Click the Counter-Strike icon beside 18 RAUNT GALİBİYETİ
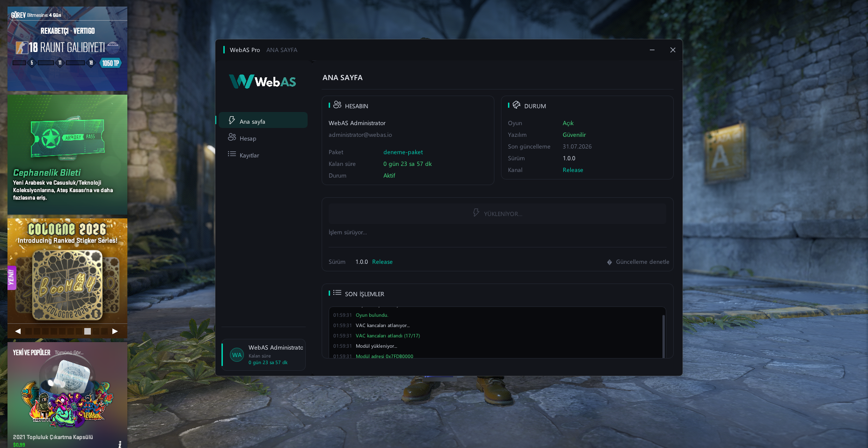This screenshot has width=868, height=448. coord(22,48)
